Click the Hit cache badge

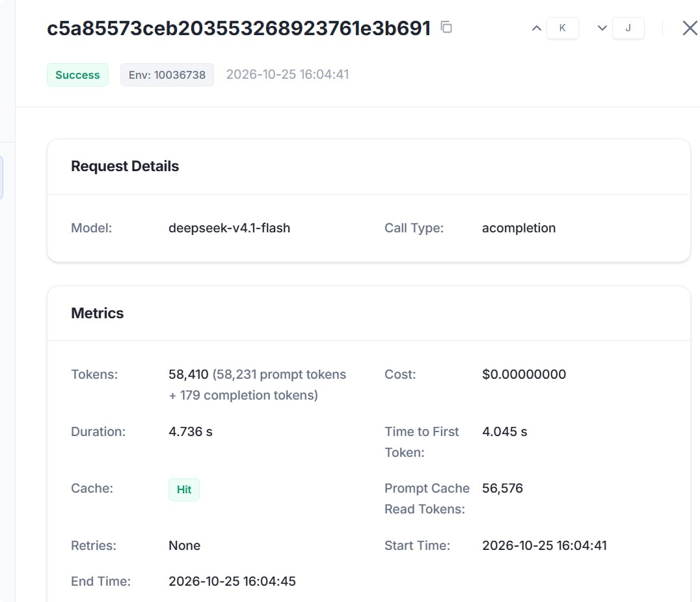(184, 489)
